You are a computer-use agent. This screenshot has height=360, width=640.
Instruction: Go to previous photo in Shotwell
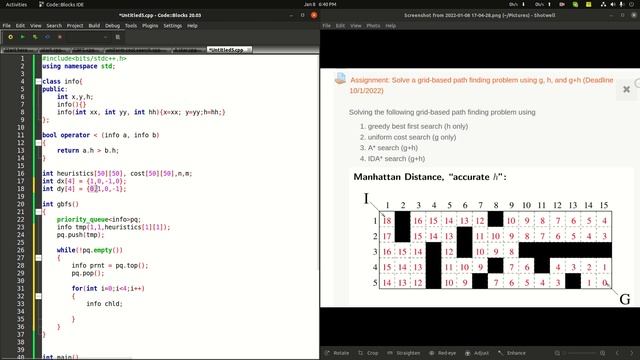[617, 353]
